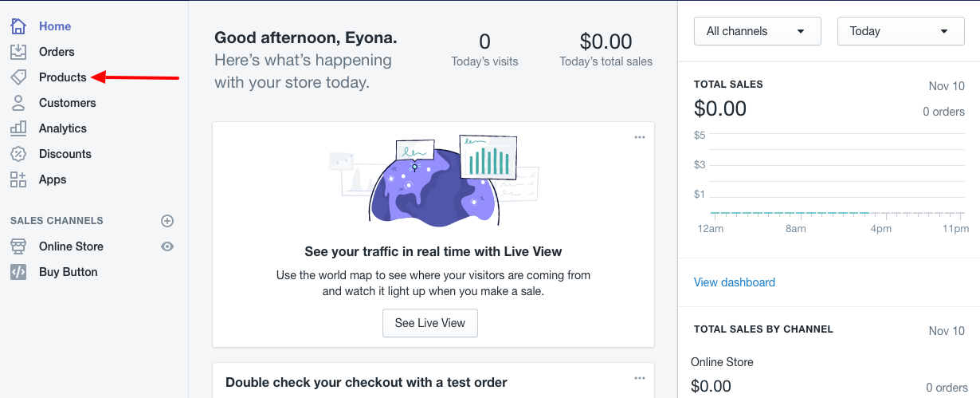Click the Analytics bar chart icon
The width and height of the screenshot is (980, 398).
(18, 128)
